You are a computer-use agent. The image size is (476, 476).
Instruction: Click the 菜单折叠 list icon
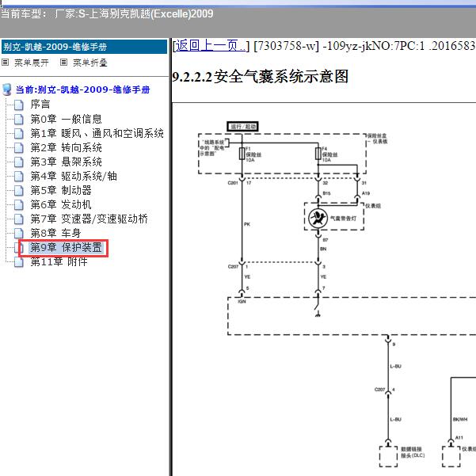(63, 63)
